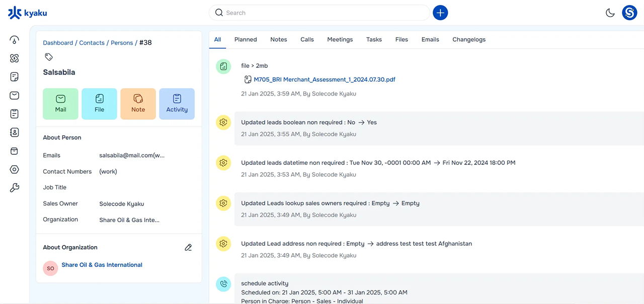Click the PDF attachment icon beside M705_BRI
The height and width of the screenshot is (304, 644).
coord(248,79)
